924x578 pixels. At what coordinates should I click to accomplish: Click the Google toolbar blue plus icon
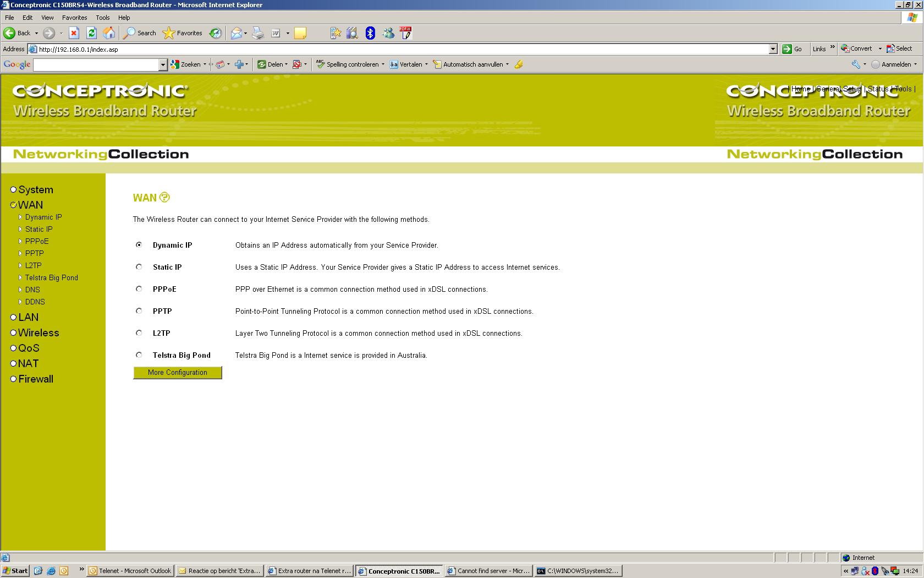pos(239,64)
